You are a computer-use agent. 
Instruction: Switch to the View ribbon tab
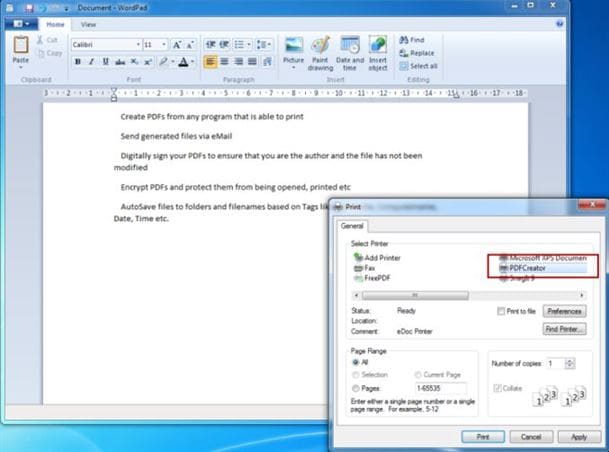pos(88,24)
